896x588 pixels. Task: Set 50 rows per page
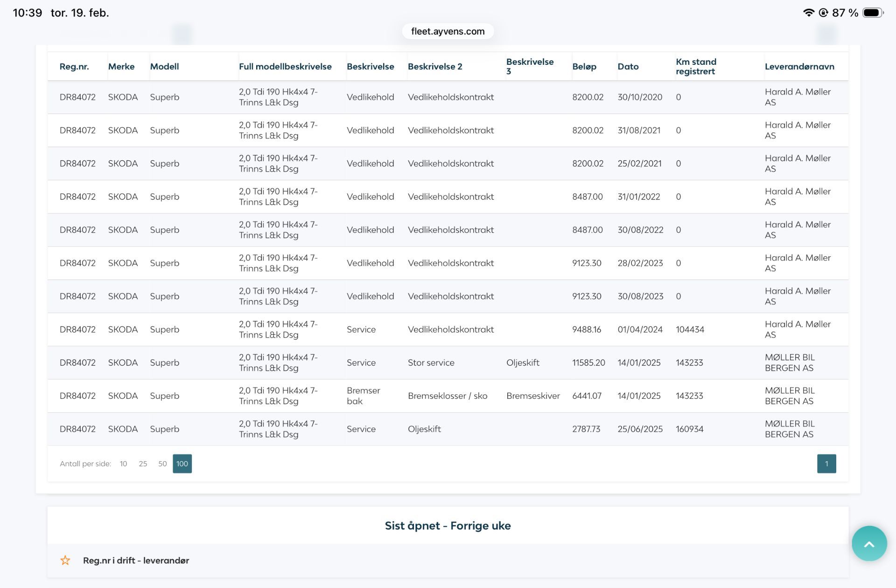(x=162, y=463)
